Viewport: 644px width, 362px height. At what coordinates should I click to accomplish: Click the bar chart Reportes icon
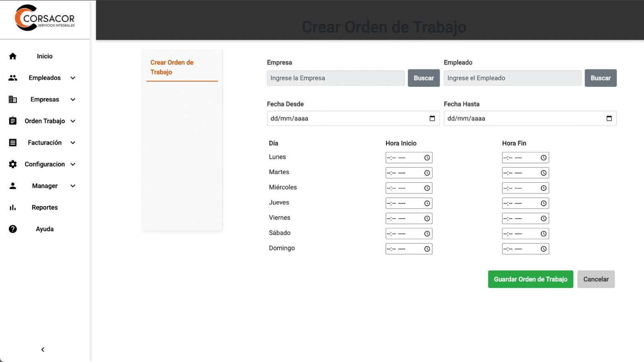13,207
